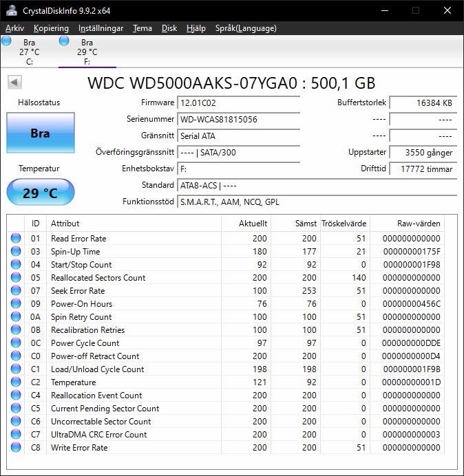The height and width of the screenshot is (476, 464).
Task: Click the Gränssnitt field Serial ATA
Action: tap(238, 136)
